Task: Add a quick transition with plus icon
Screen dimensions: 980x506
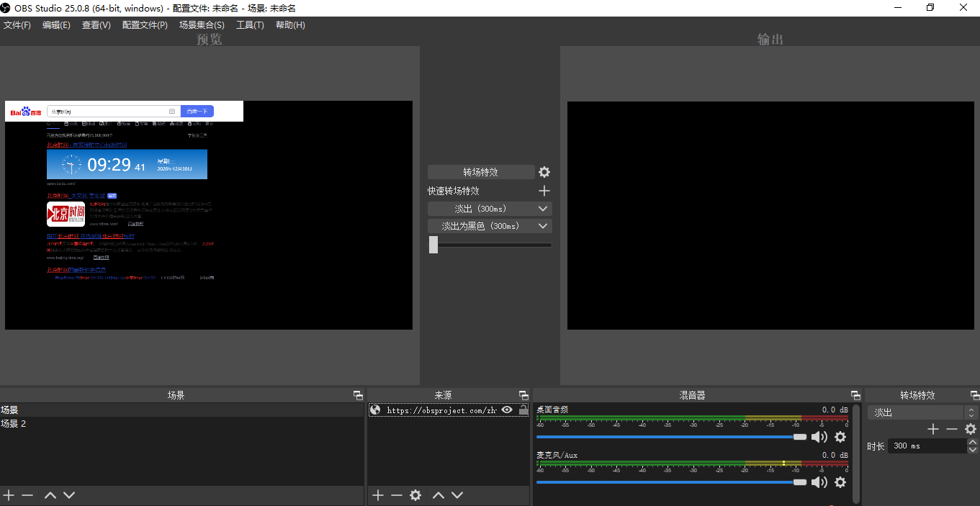Action: [544, 191]
